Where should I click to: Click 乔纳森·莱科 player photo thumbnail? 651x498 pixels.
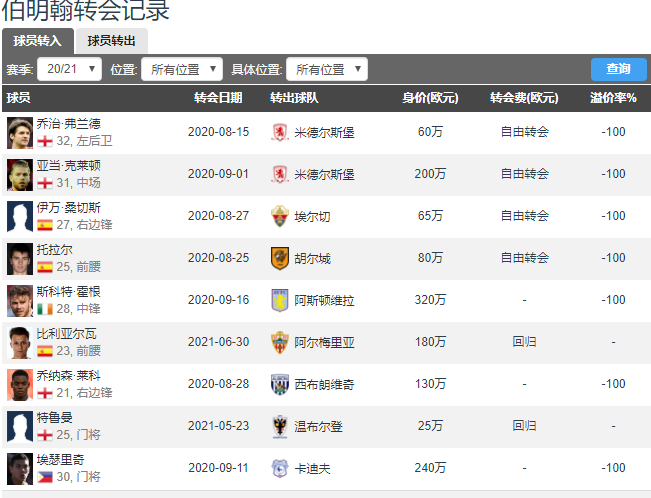tap(20, 384)
